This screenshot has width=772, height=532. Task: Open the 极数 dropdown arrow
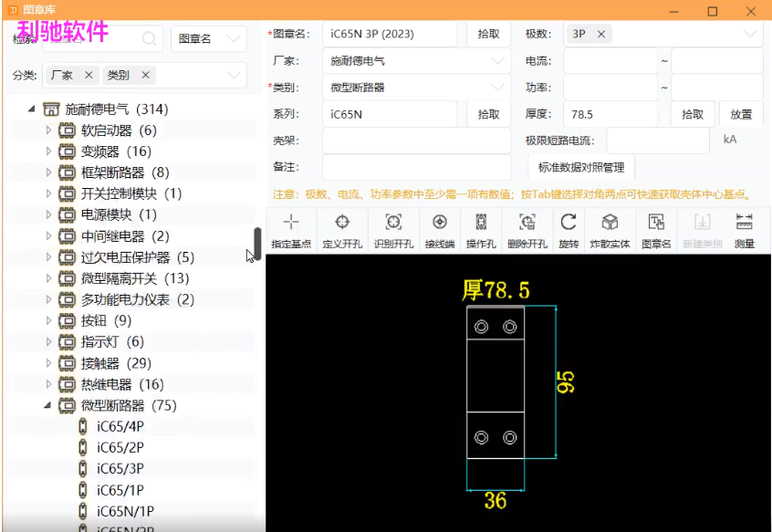point(749,34)
